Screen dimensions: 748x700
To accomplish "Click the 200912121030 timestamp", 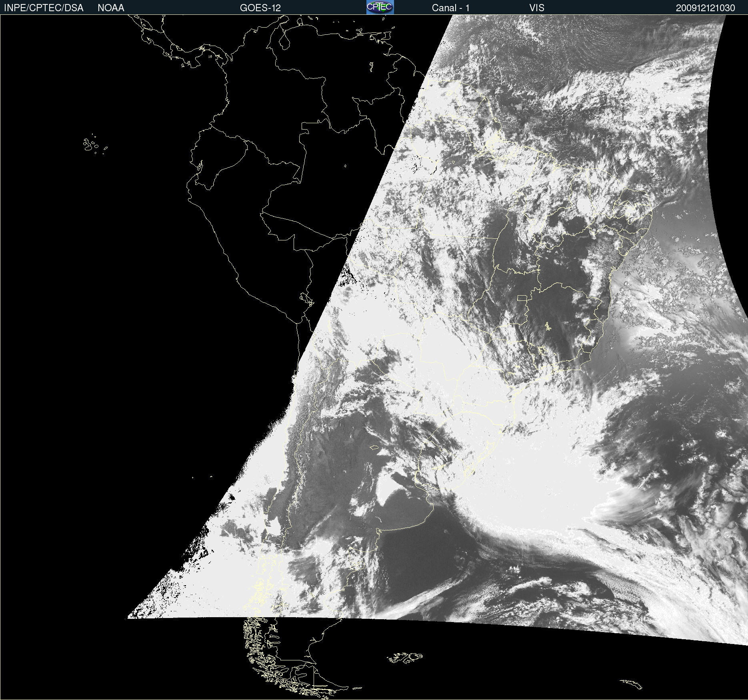I will pos(706,8).
